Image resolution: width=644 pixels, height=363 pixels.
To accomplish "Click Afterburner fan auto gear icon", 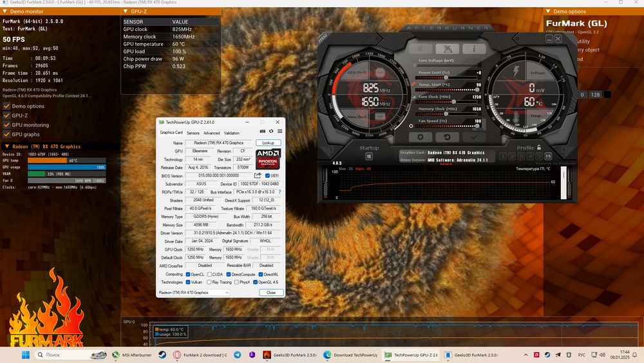I will coord(411,126).
